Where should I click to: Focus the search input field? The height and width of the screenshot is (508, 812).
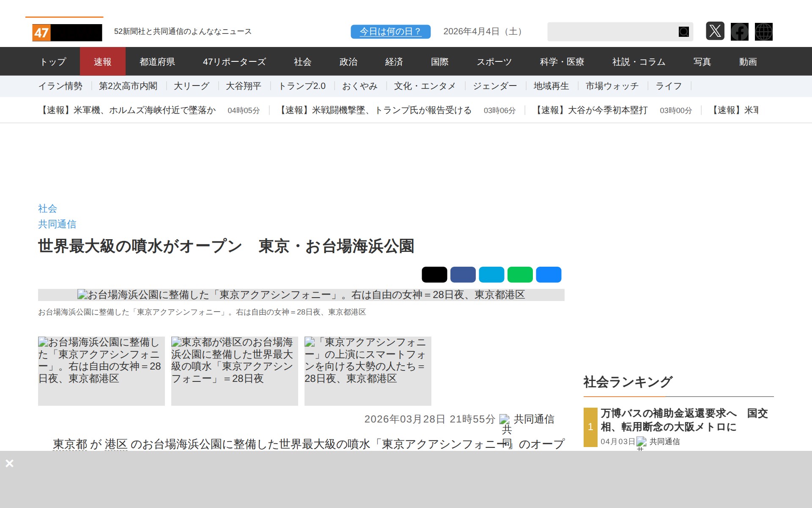tap(611, 32)
